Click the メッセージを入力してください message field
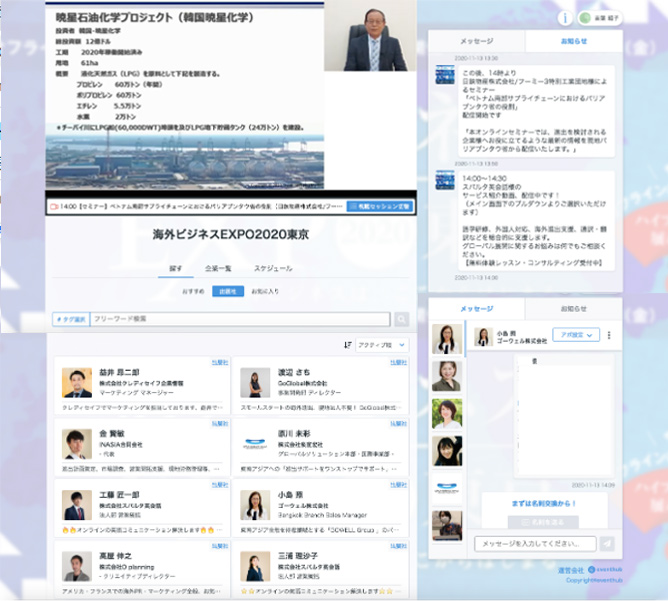The width and height of the screenshot is (668, 601). 535,543
